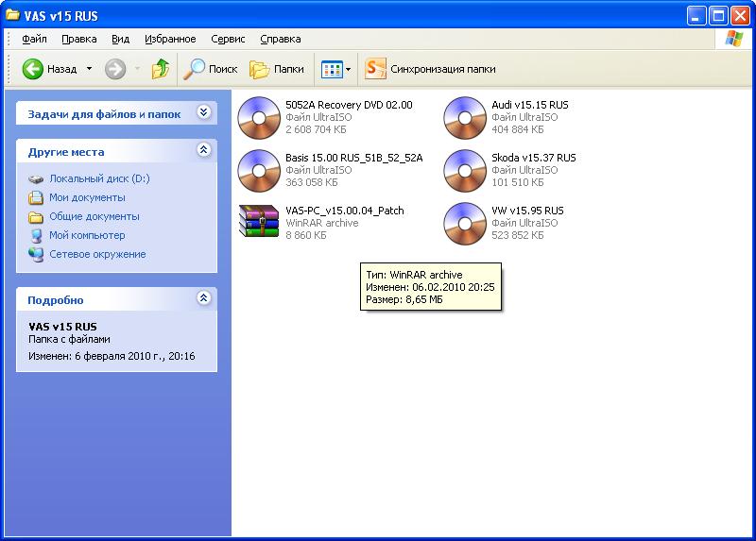This screenshot has width=756, height=541.
Task: Go to My Computer link in sidebar
Action: point(87,235)
